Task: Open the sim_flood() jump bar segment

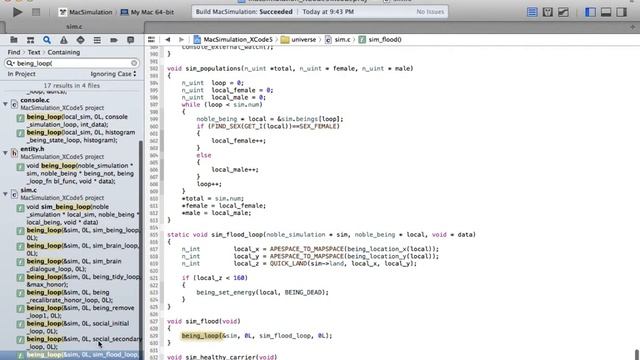Action: 380,40
